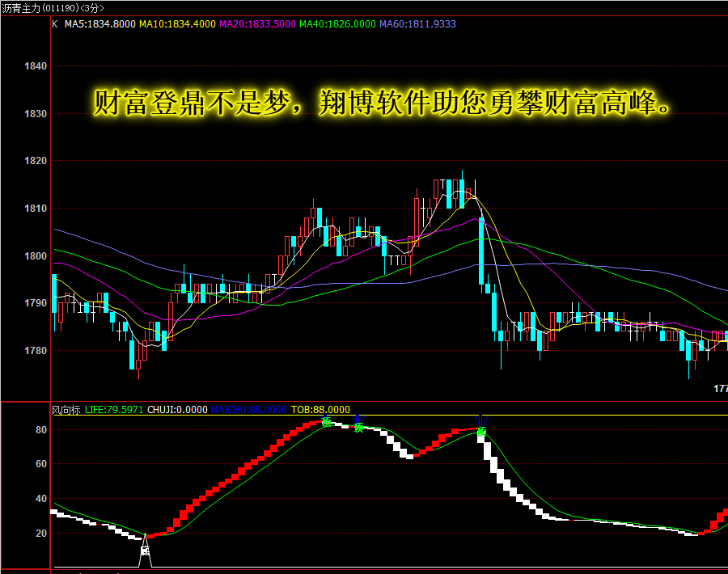728x574 pixels.
Task: Click the MA5:1834.8000 indicator label
Action: (x=99, y=24)
